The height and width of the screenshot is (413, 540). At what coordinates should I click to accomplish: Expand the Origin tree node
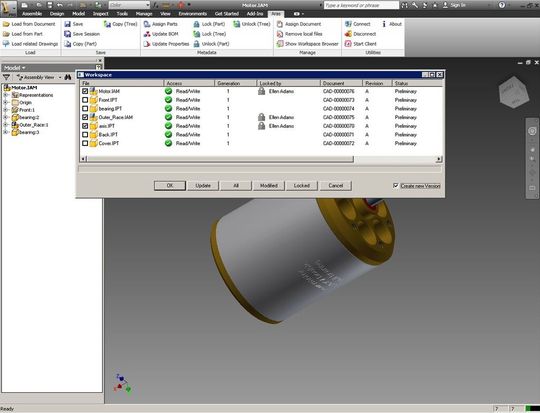[x=6, y=102]
